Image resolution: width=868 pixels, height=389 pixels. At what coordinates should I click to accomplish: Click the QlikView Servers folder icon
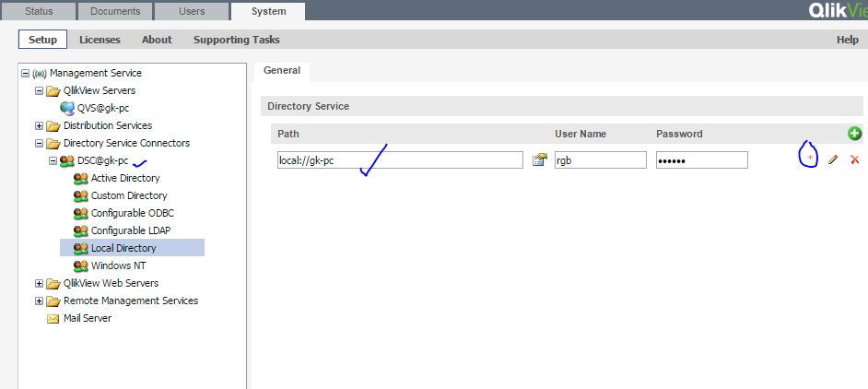[53, 91]
